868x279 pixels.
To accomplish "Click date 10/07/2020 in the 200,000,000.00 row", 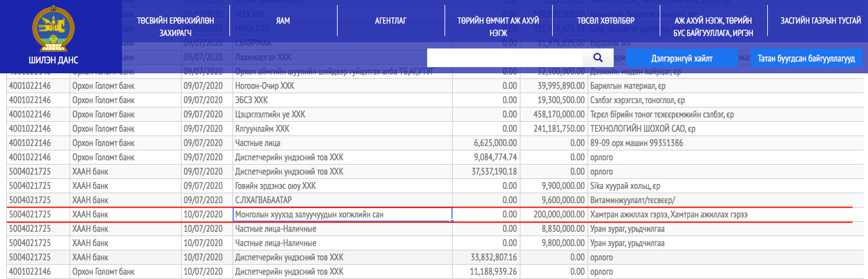I will coord(203,214).
